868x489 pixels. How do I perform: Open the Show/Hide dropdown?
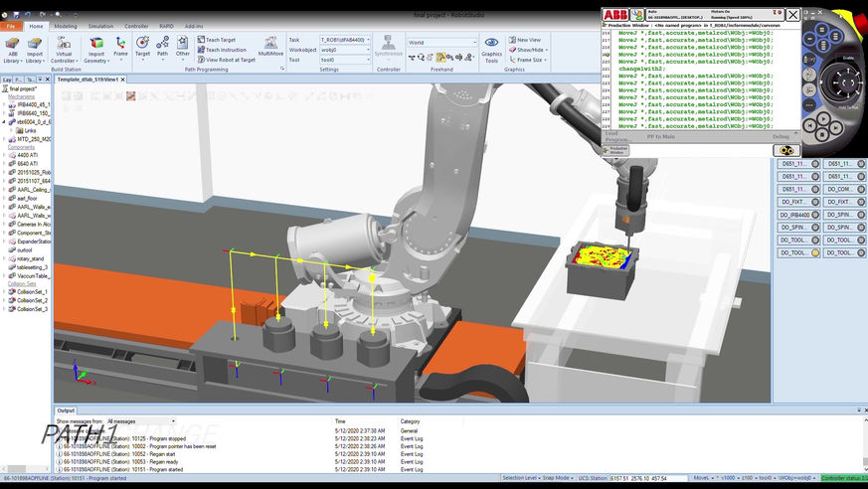pos(528,50)
